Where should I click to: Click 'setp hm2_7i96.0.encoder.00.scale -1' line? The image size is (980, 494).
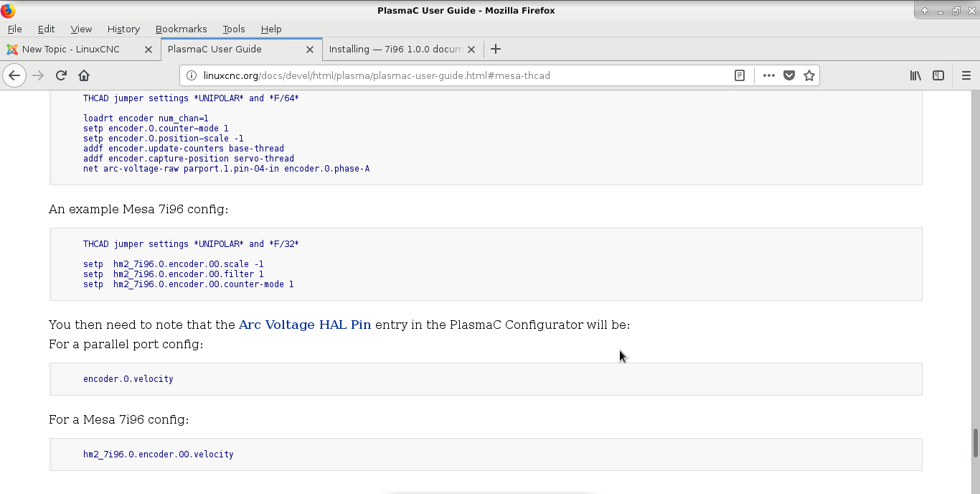click(174, 264)
